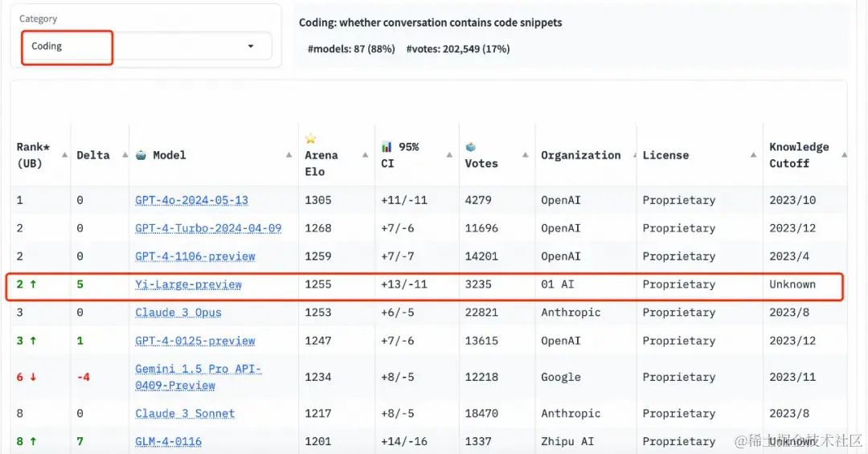Image resolution: width=868 pixels, height=454 pixels.
Task: Sort by Rank (UB) column arrow
Action: click(x=65, y=155)
